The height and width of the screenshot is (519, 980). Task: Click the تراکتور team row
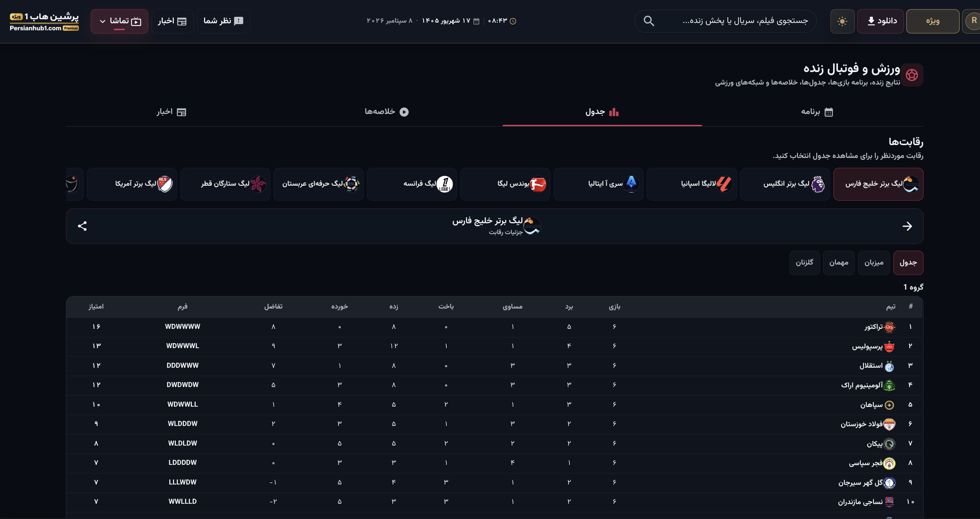point(494,327)
